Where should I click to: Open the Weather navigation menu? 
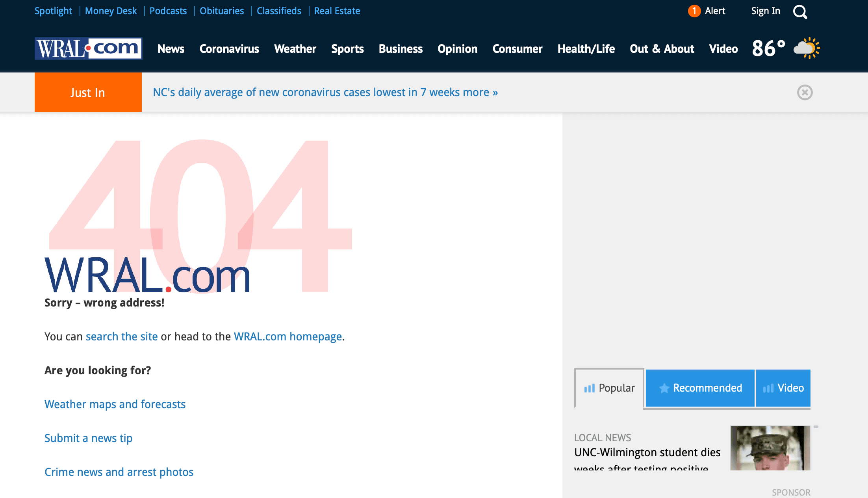(295, 49)
